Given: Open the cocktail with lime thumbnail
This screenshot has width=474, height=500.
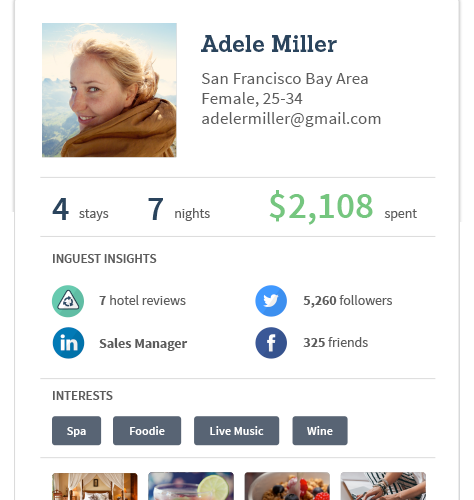Looking at the screenshot, I should 191,486.
